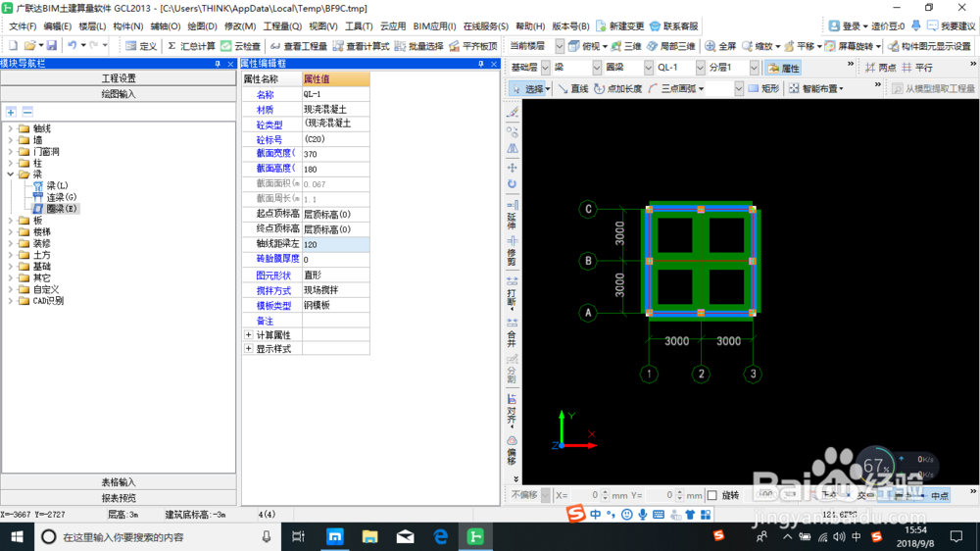This screenshot has width=980, height=551.
Task: Open 局部三维 partial 3D view
Action: pyautogui.click(x=670, y=46)
